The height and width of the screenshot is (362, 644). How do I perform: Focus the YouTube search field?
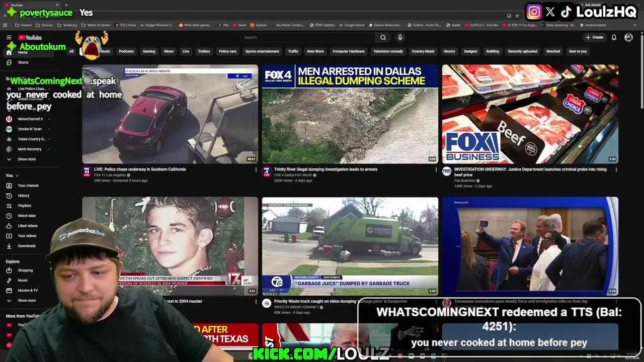(308, 37)
